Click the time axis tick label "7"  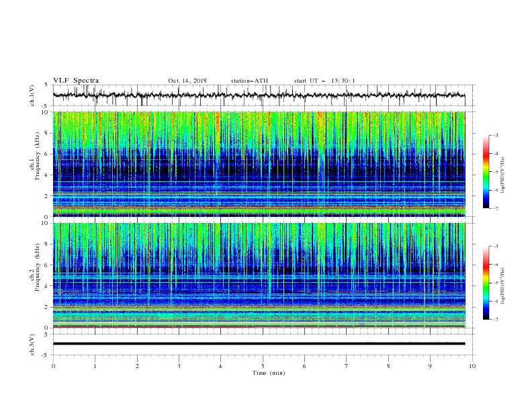tap(347, 366)
